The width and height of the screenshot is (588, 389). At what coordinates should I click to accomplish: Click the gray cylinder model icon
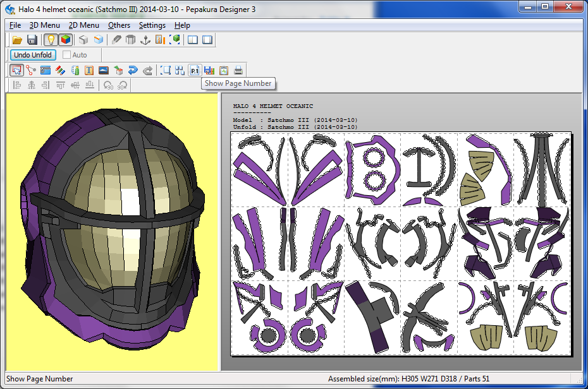point(130,40)
